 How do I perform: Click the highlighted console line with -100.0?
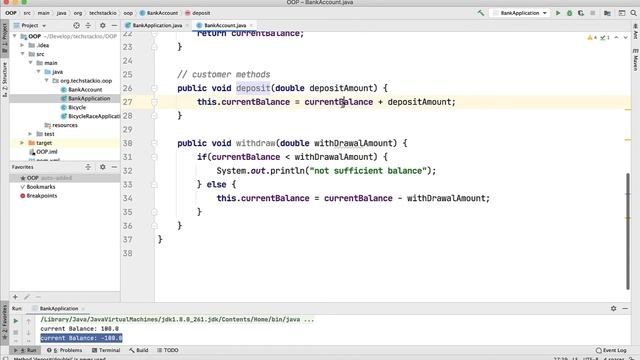click(81, 338)
